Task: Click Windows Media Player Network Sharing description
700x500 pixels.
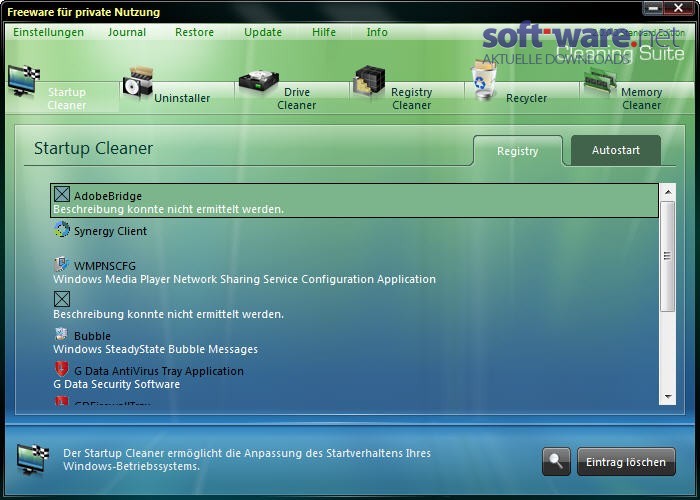Action: tap(245, 279)
